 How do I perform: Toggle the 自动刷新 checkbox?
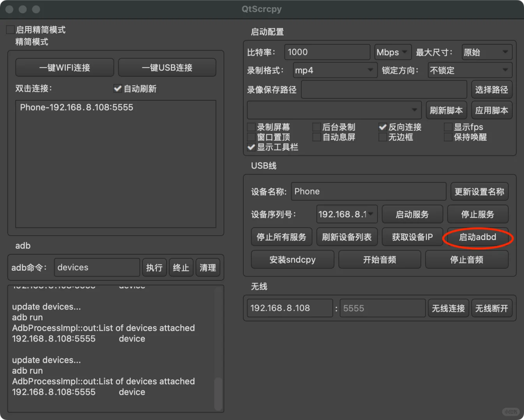point(118,89)
